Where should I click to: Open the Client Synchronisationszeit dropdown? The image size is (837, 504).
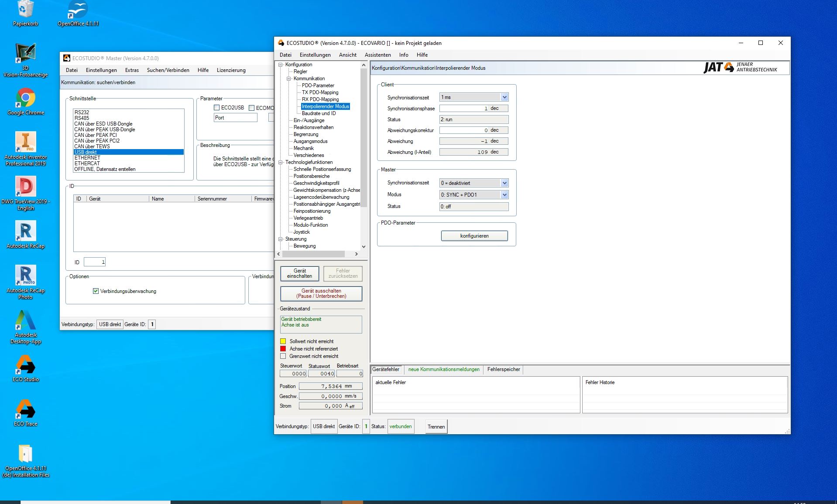coord(504,97)
